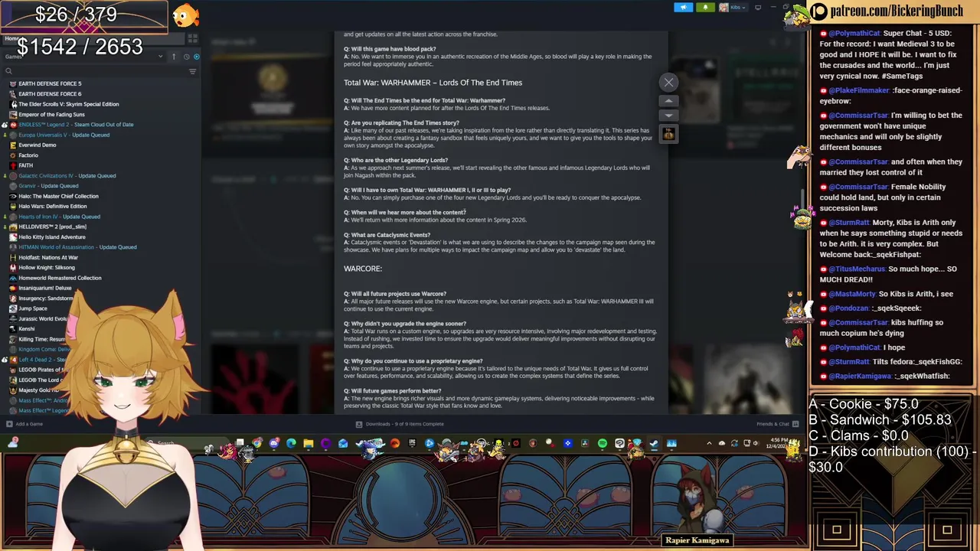Expand the Games filter dropdown in library
Image resolution: width=980 pixels, height=551 pixels.
pos(160,57)
